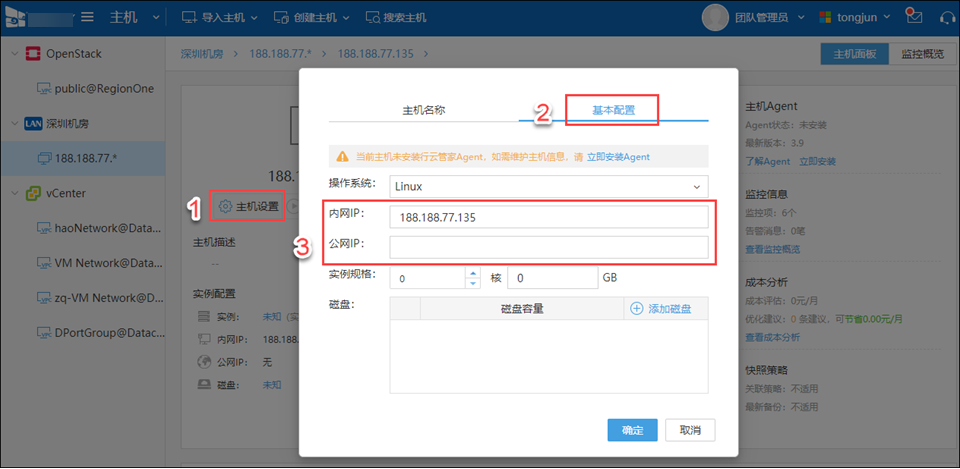Click the OpenStack logo icon in sidebar
The height and width of the screenshot is (469, 960).
[33, 54]
